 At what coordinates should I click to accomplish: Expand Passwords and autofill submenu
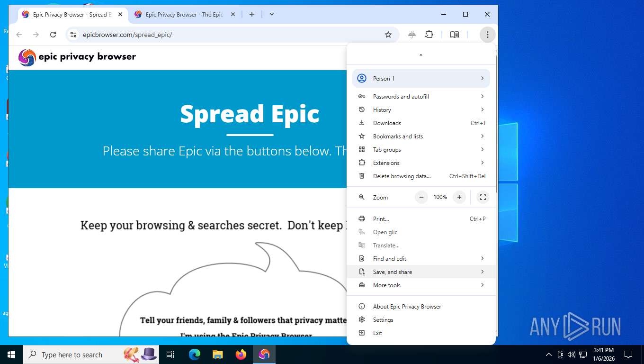[x=421, y=96]
